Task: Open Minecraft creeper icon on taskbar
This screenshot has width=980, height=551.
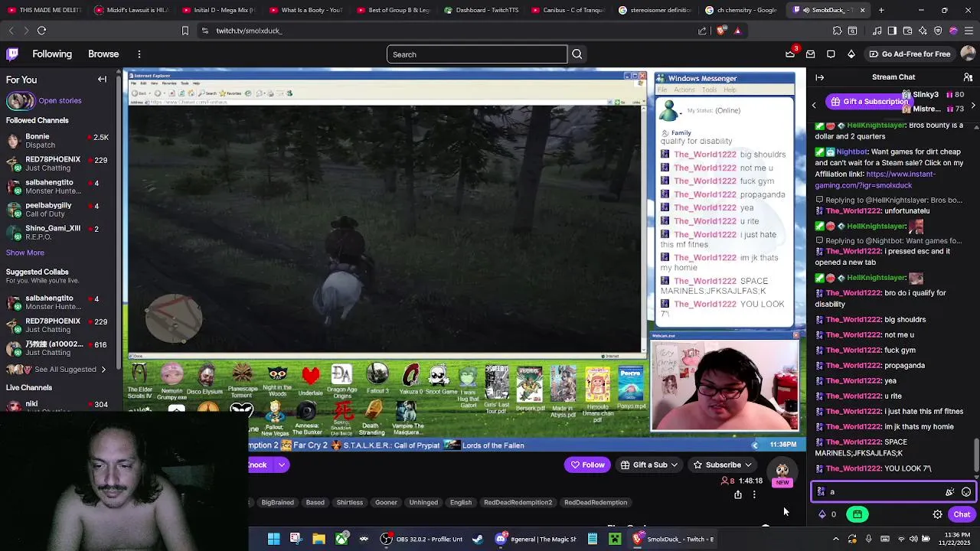Action: (x=615, y=539)
